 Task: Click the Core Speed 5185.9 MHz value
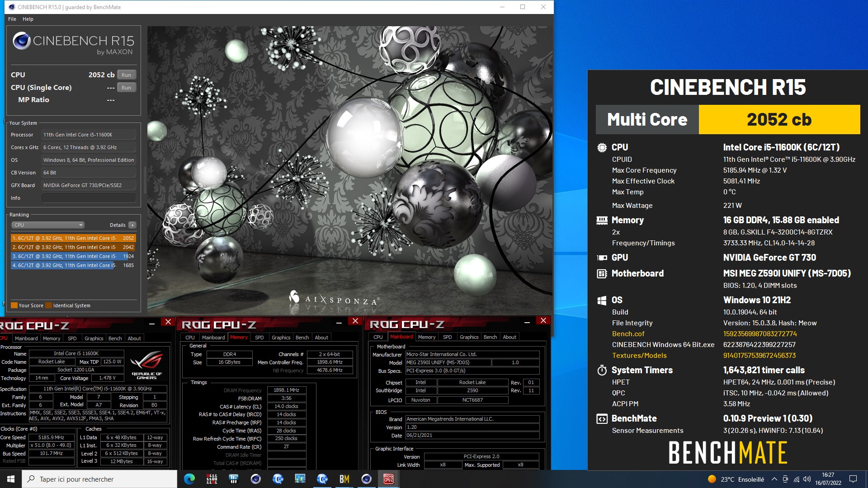(x=51, y=438)
